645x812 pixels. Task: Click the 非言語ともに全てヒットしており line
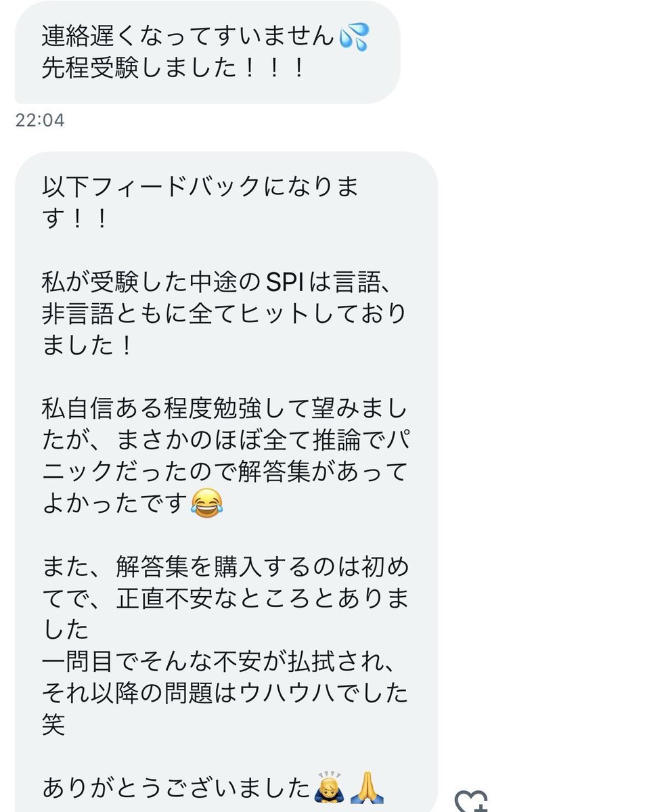pos(224,315)
